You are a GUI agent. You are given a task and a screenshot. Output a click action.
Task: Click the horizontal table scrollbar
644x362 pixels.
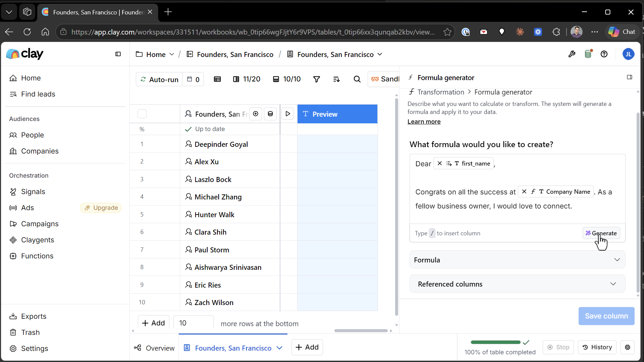tap(361, 330)
